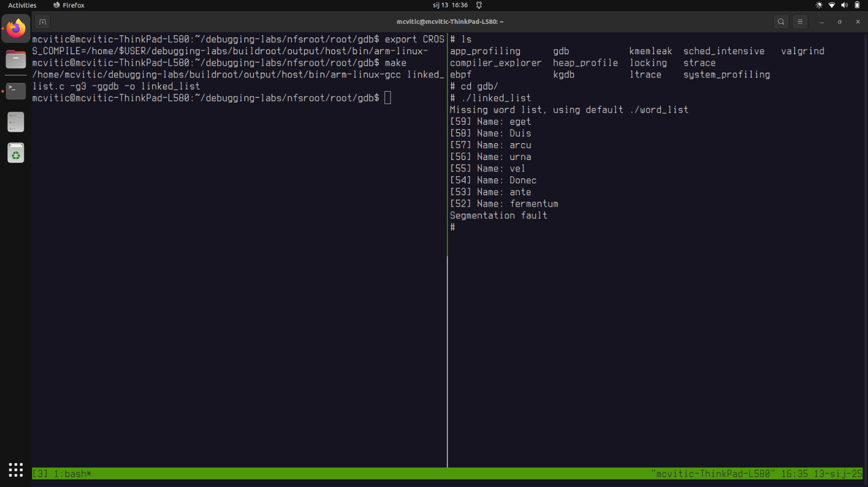Viewport: 868px width, 487px height.
Task: Open clock and calendar 'sij 13 16:36'
Action: click(450, 5)
